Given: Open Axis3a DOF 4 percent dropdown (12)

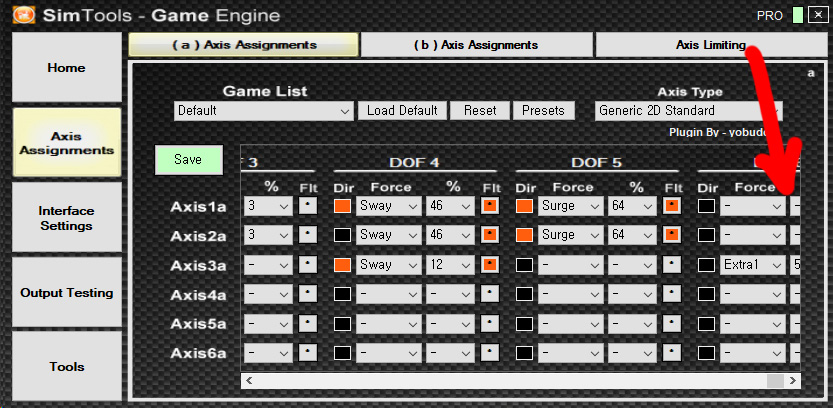Looking at the screenshot, I should (x=450, y=265).
